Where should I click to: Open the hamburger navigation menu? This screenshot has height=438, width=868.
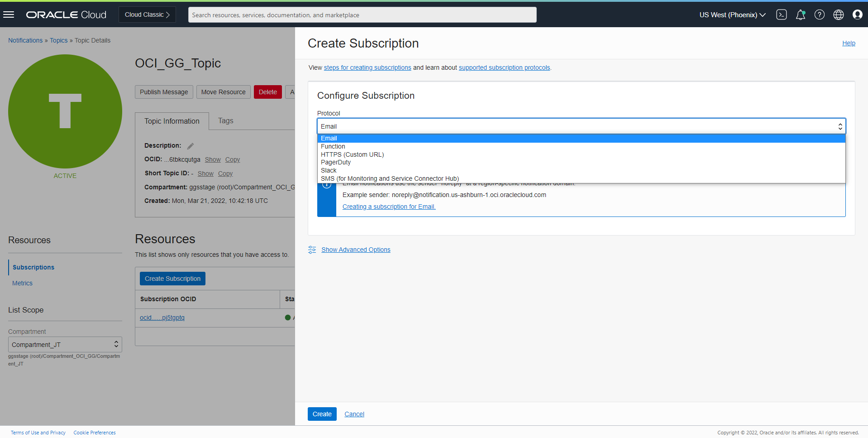[9, 14]
